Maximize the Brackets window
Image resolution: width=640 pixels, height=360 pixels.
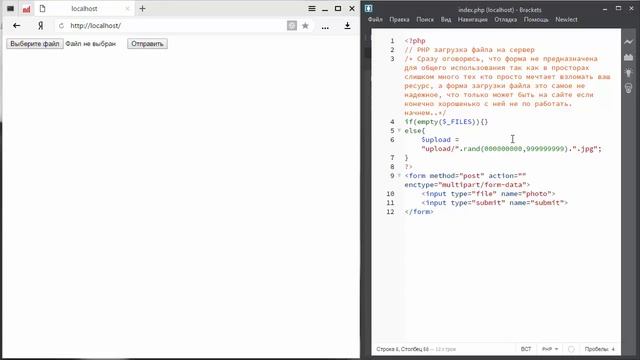(618, 9)
